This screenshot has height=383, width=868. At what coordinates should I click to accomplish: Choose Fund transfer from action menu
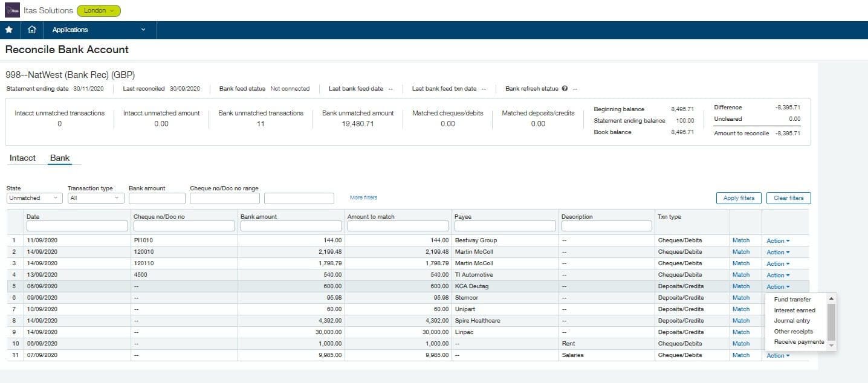tap(792, 300)
